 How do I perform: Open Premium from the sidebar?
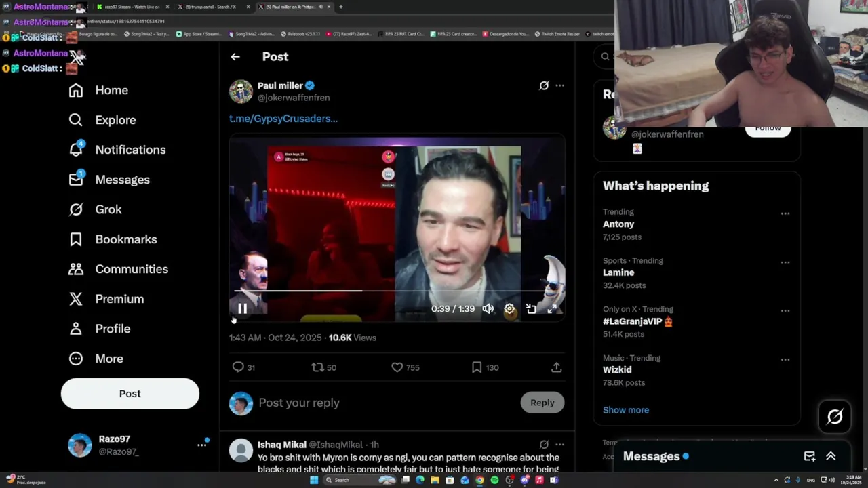pos(106,299)
